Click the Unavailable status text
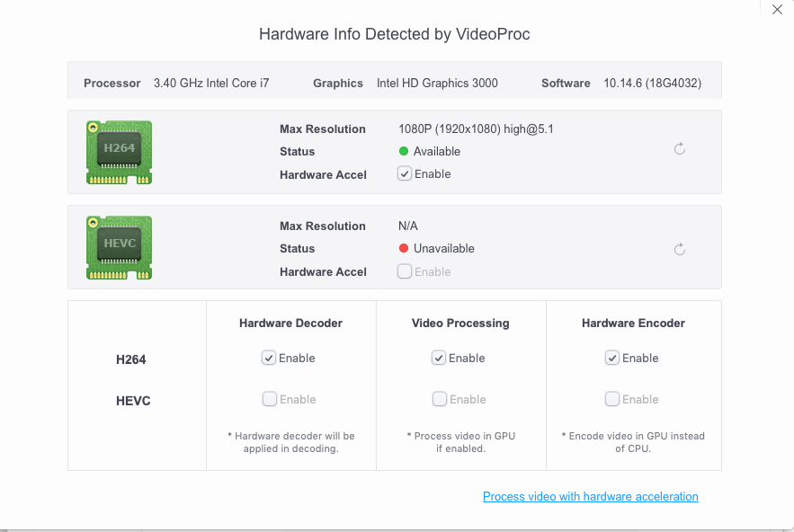The height and width of the screenshot is (532, 794). coord(444,249)
